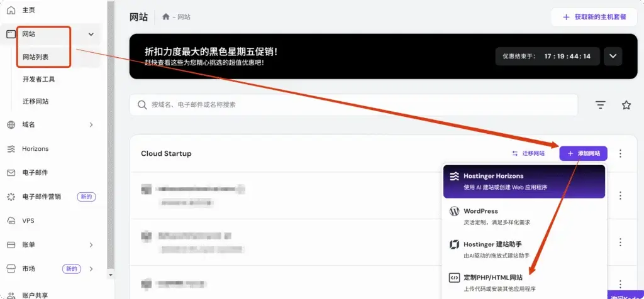Expand the 域名 submenu arrow
644x299 pixels.
[91, 125]
